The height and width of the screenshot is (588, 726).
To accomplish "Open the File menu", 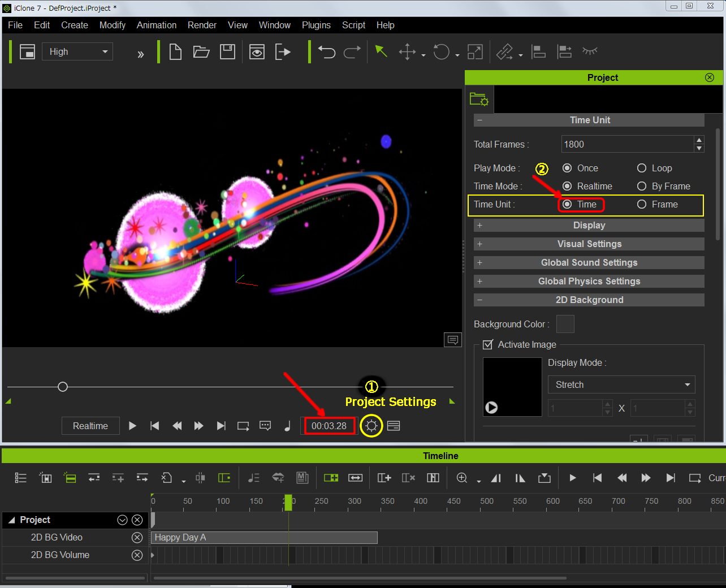I will pyautogui.click(x=15, y=25).
